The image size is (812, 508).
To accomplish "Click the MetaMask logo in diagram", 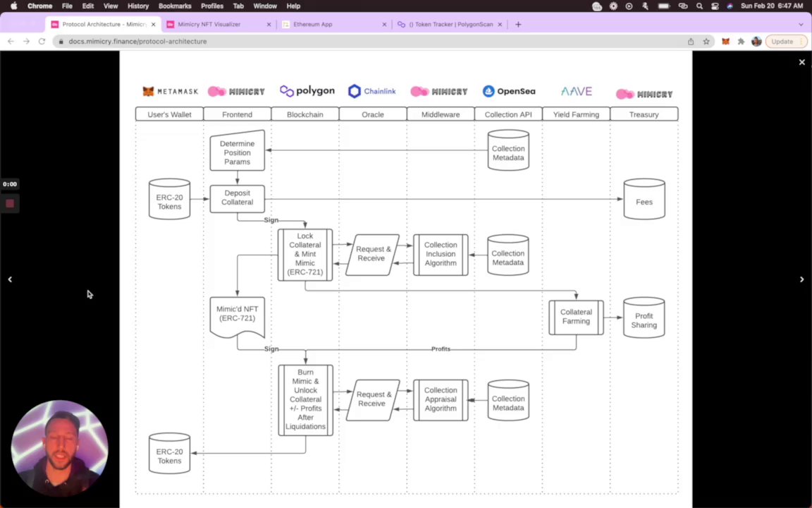I will click(x=170, y=91).
